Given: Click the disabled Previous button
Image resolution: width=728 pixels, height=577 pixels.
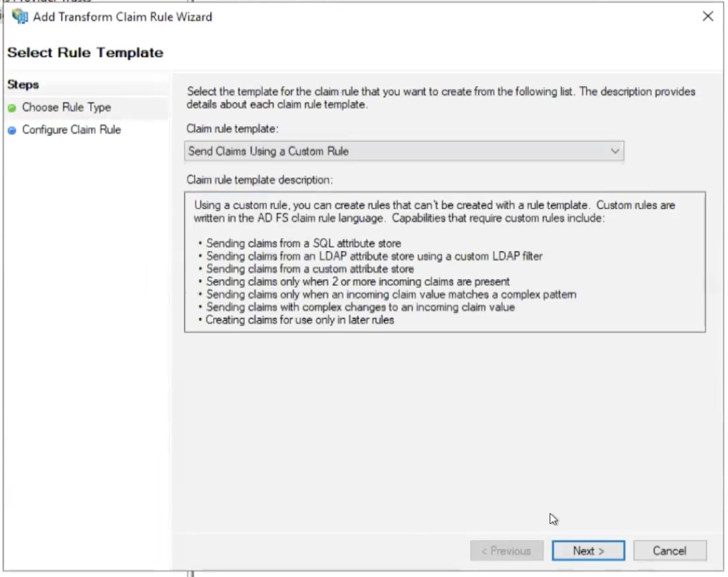Looking at the screenshot, I should coord(507,551).
